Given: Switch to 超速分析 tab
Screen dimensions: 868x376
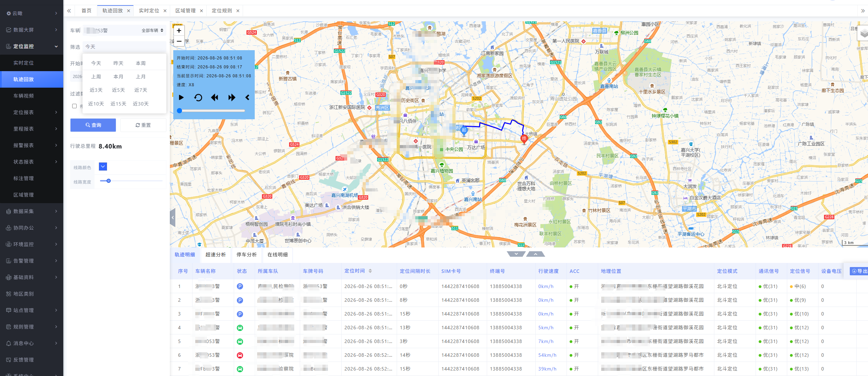Looking at the screenshot, I should pyautogui.click(x=216, y=255).
